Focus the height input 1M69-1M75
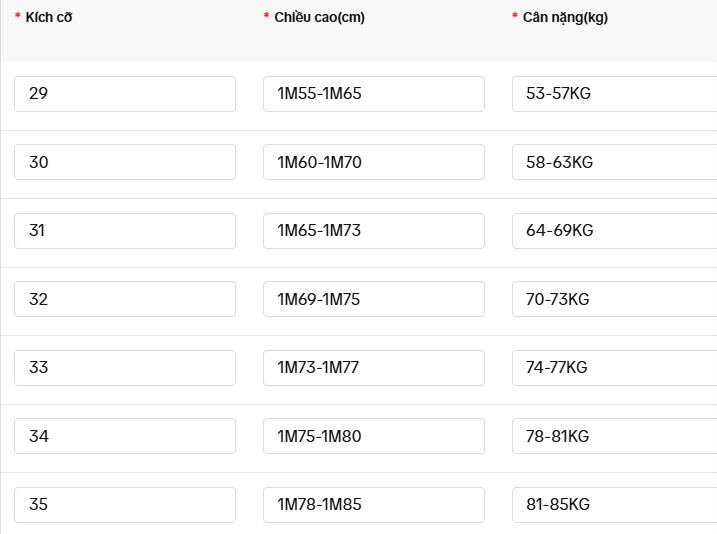The image size is (717, 534). point(374,299)
